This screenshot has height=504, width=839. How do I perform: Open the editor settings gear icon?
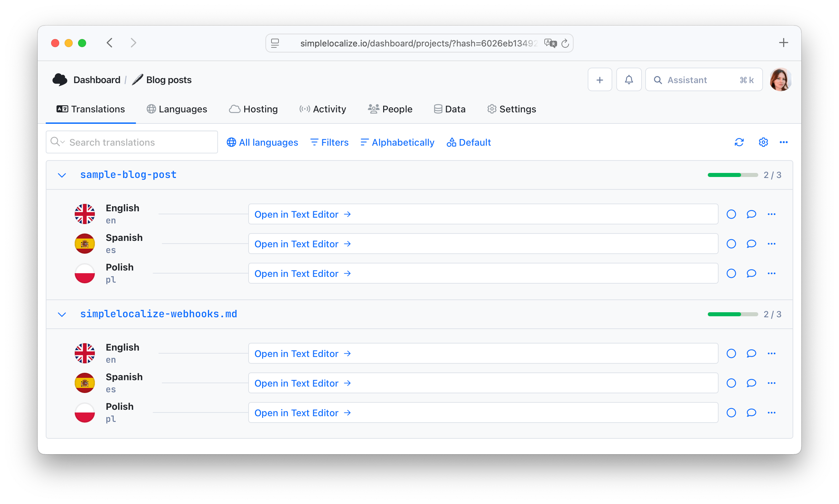[763, 142]
